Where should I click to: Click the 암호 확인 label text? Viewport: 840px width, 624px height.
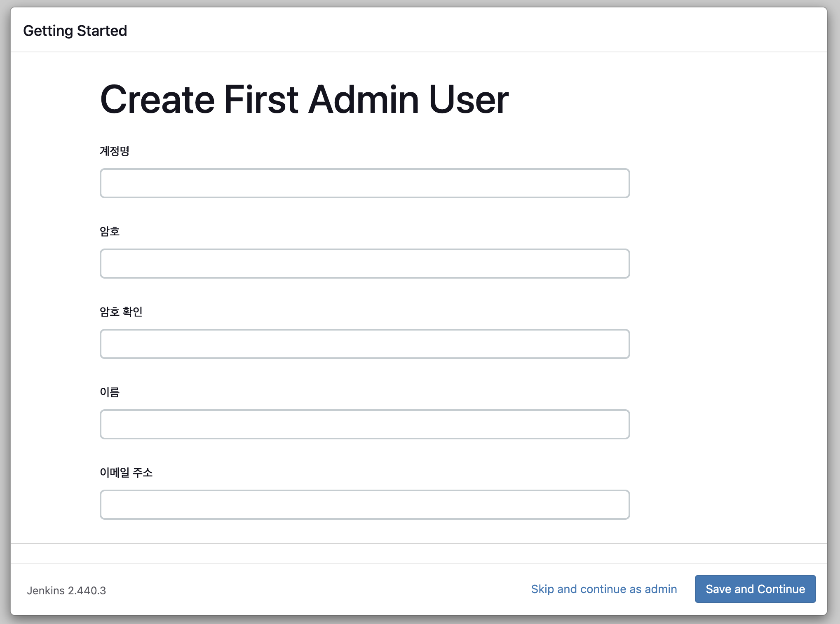pyautogui.click(x=121, y=312)
